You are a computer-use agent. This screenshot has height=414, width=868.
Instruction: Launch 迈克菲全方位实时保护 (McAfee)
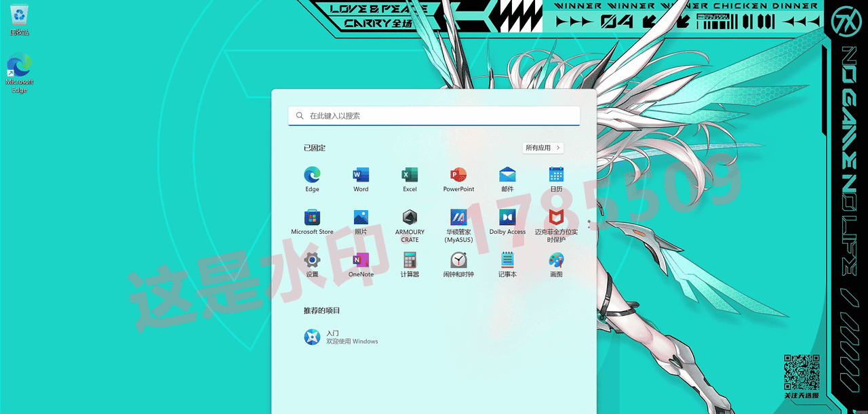(555, 218)
